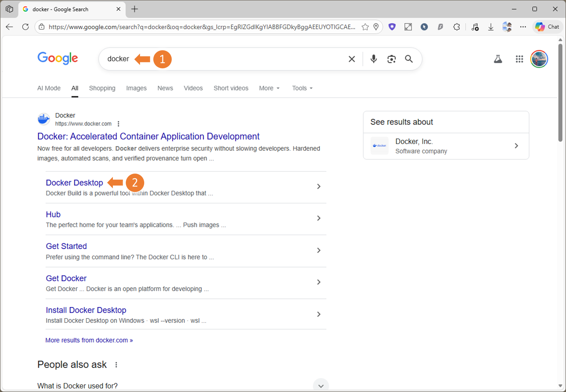Open the Get Docker link
This screenshot has width=566, height=392.
(x=66, y=278)
